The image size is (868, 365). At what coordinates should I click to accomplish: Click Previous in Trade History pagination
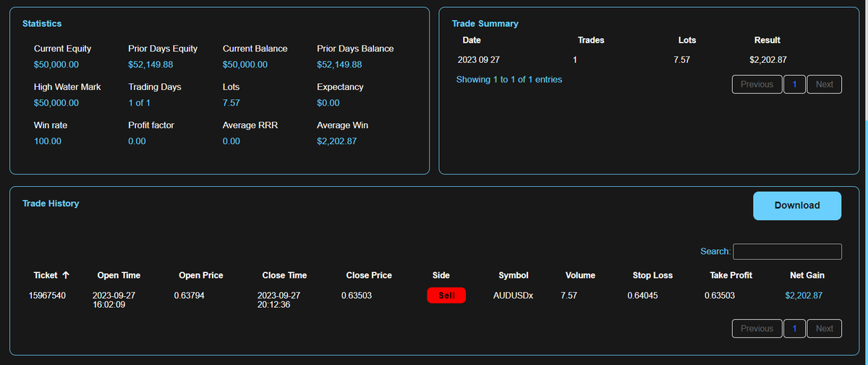[x=757, y=328]
